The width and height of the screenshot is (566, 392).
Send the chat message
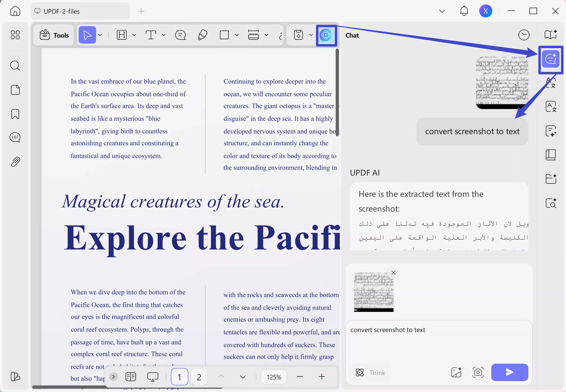(x=509, y=372)
